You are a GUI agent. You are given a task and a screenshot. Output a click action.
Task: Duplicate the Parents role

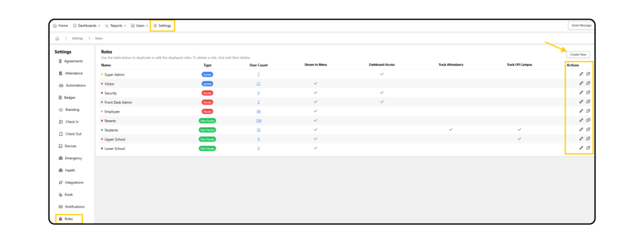coord(588,120)
